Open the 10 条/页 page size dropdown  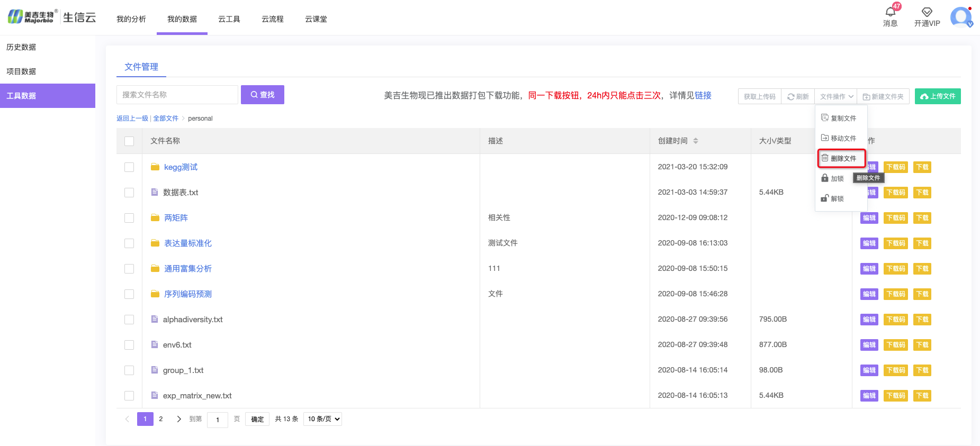322,419
